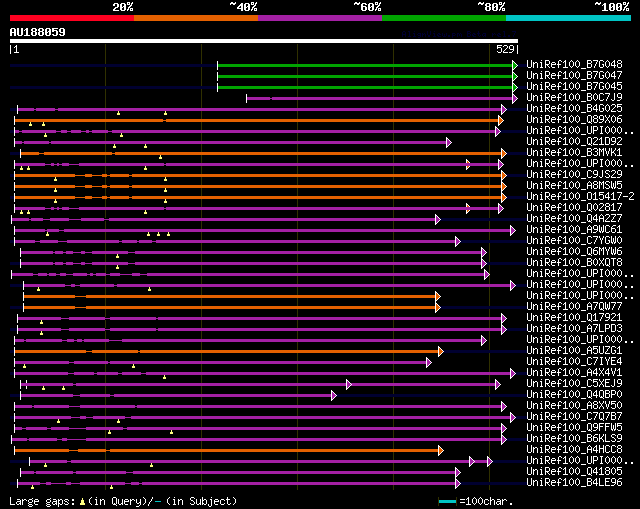Select the UniRef100_B0XQT8 label
This screenshot has height=509, width=640.
pos(574,263)
